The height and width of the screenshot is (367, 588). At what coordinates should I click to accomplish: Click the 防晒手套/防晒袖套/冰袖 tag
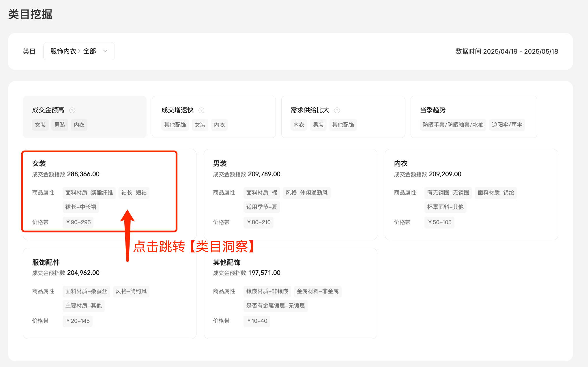click(453, 125)
